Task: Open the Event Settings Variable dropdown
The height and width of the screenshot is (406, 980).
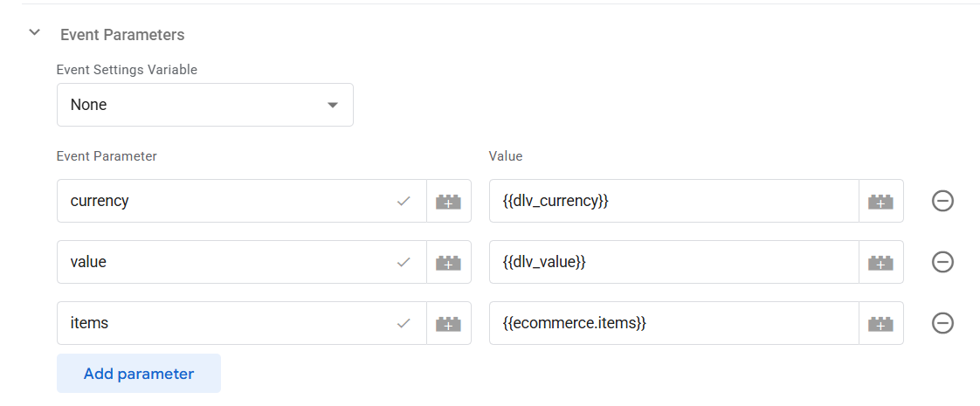Action: click(204, 105)
